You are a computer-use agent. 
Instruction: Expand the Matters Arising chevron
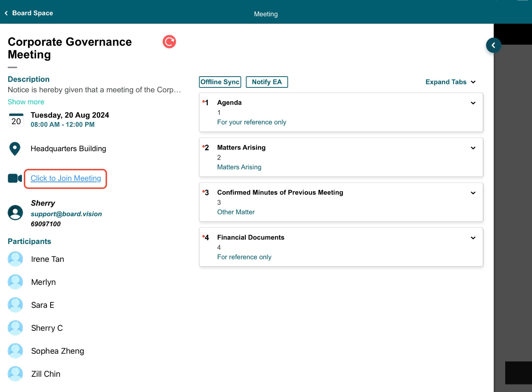473,148
